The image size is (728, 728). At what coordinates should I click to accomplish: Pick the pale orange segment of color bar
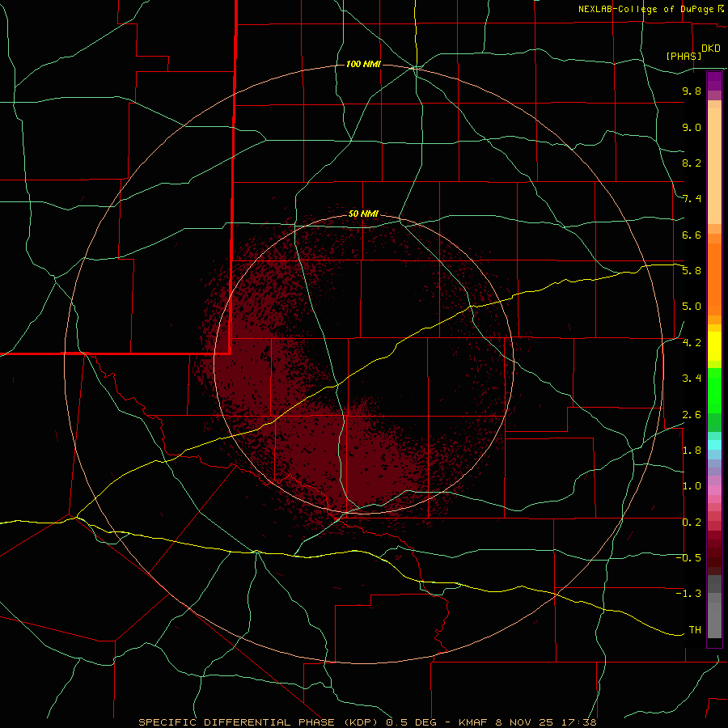tap(714, 166)
